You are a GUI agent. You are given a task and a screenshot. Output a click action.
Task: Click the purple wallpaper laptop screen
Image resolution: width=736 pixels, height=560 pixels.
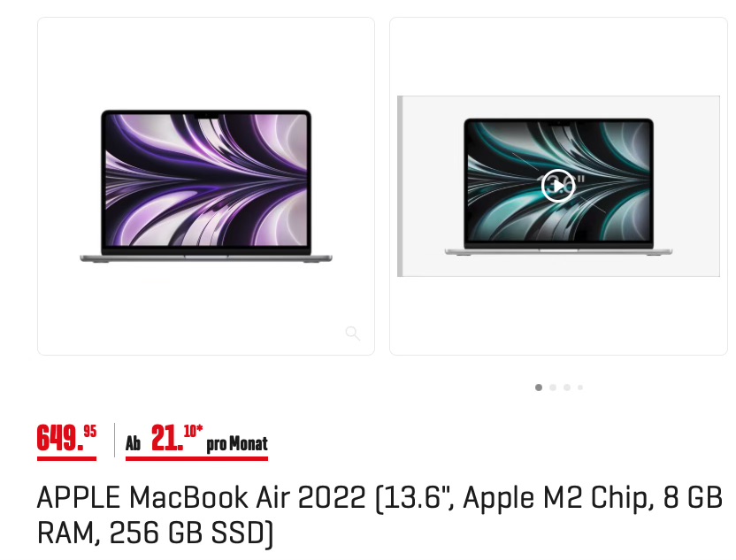pos(206,180)
